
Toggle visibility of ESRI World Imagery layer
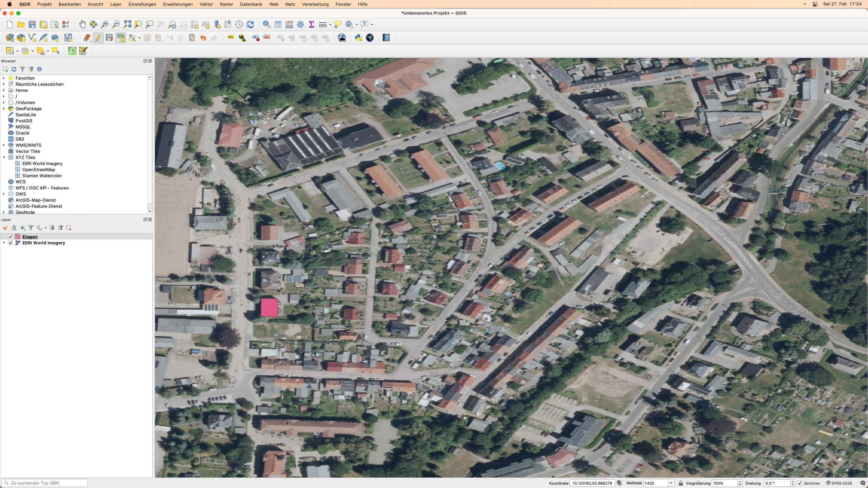pyautogui.click(x=11, y=243)
